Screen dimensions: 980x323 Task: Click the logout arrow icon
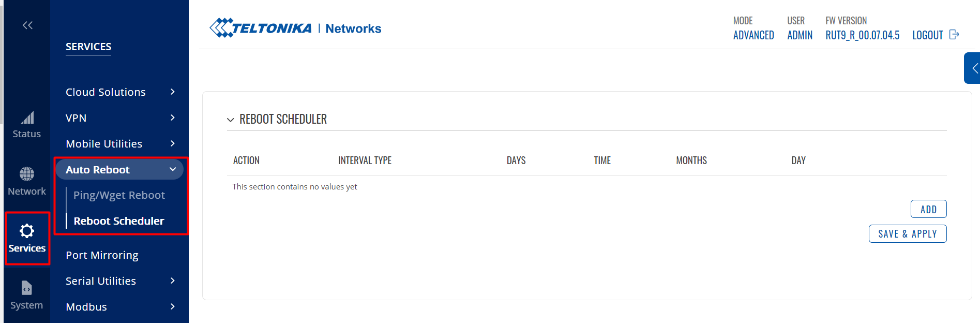[955, 35]
